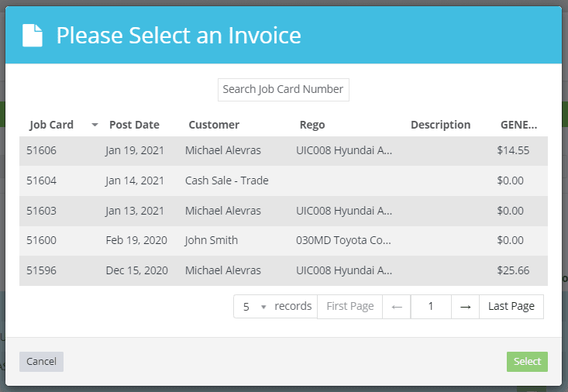Click Michael Alevras in row 51603
Screen dimensions: 568x392
222,211
